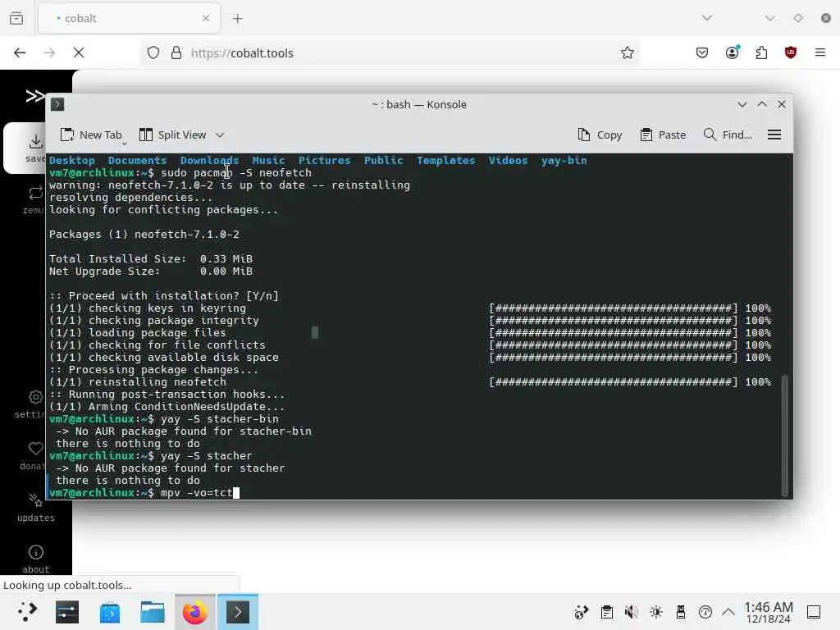Click the yay-bin directory name in the terminal
Image resolution: width=840 pixels, height=630 pixels.
coord(564,160)
